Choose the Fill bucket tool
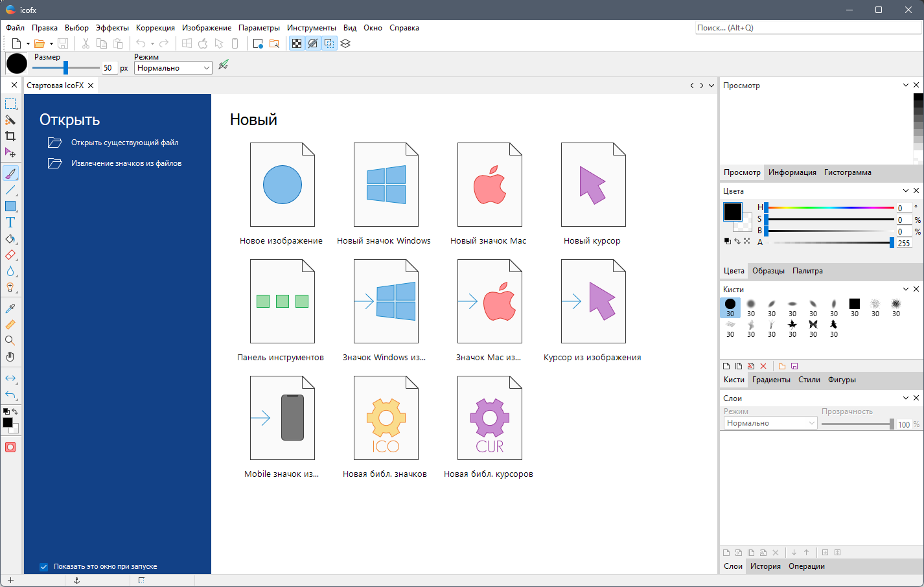 point(10,239)
